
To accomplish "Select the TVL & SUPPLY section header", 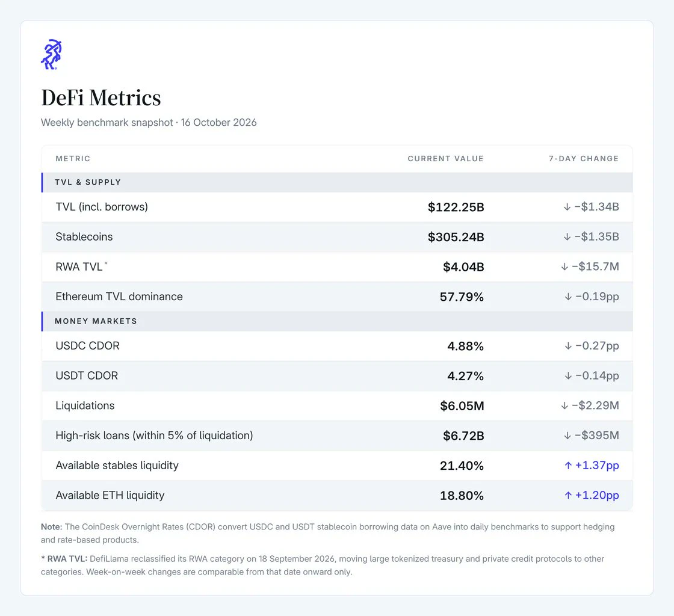I will 337,182.
